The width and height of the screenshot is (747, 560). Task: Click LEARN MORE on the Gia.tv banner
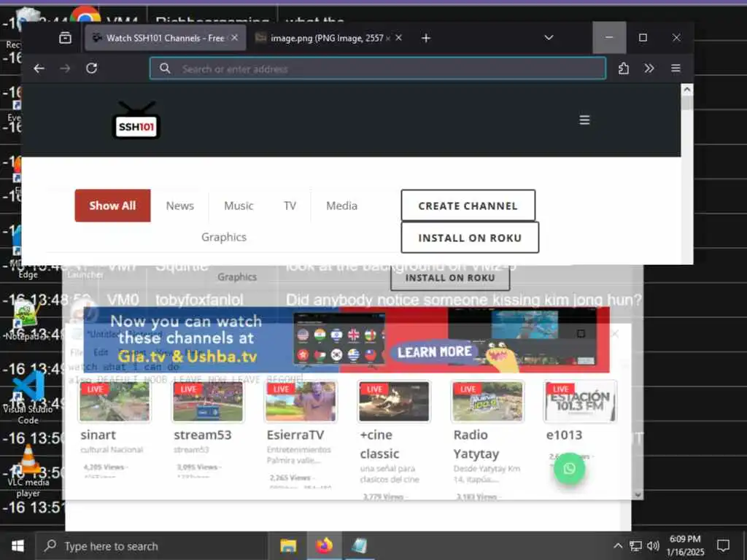point(435,352)
